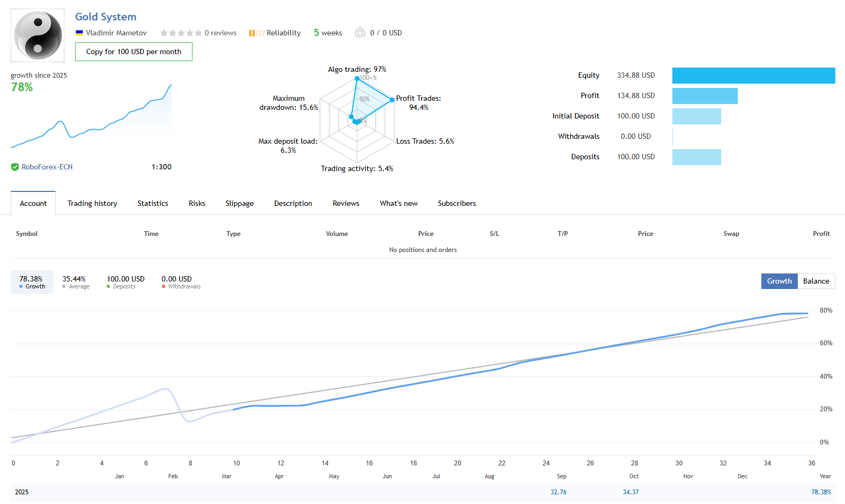Open the Statistics tab
Viewport: 845px width, 504px height.
point(153,203)
